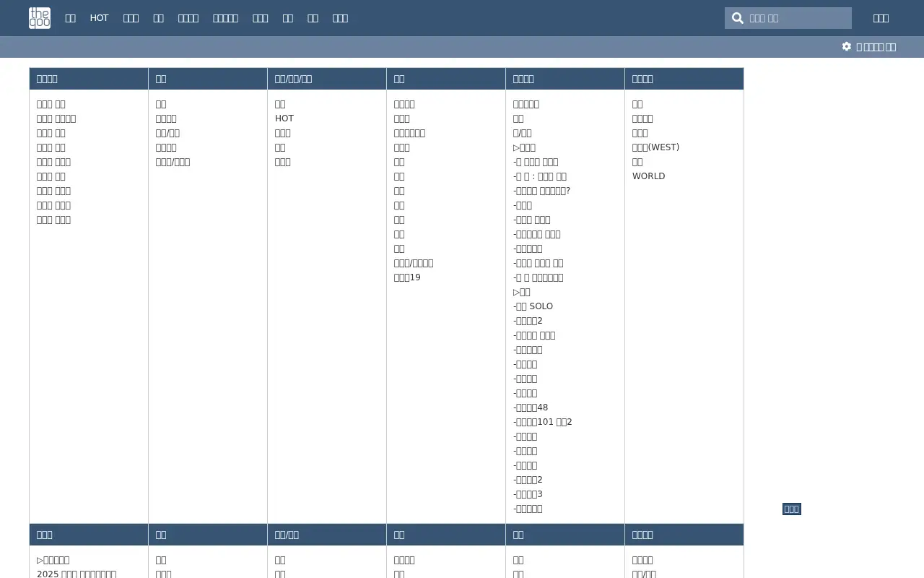
Task: Focus the search input field
Action: [x=798, y=18]
